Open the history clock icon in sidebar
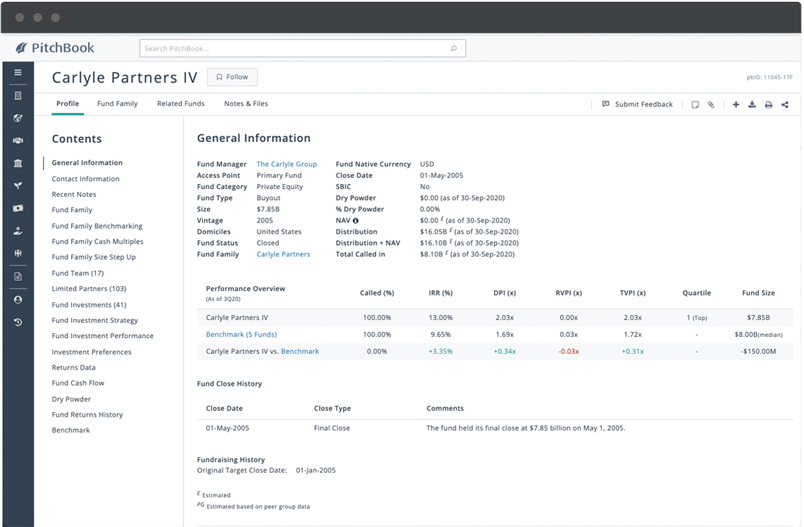804x527 pixels. [x=18, y=322]
